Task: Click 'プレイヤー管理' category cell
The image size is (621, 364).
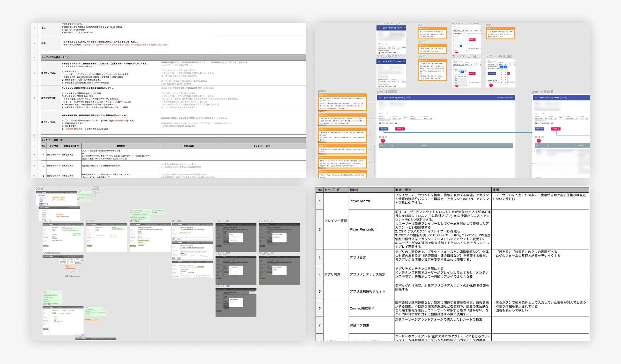Action: [x=336, y=221]
